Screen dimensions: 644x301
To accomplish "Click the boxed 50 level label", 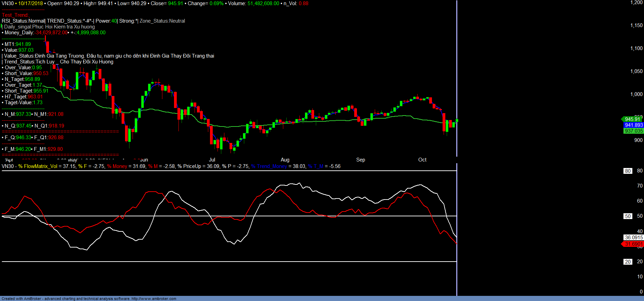I will (628, 216).
